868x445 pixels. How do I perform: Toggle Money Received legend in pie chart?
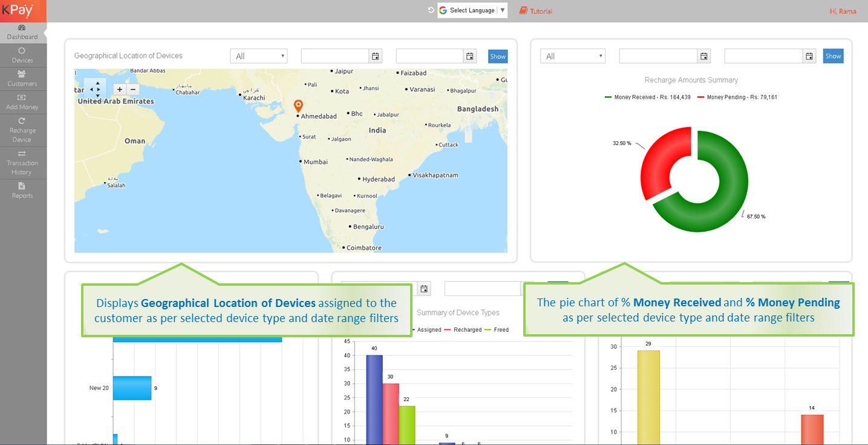(647, 97)
